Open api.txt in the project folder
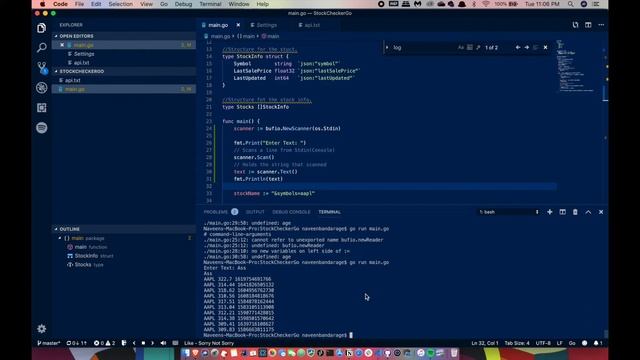Image resolution: width=640 pixels, height=360 pixels. [x=124, y=80]
